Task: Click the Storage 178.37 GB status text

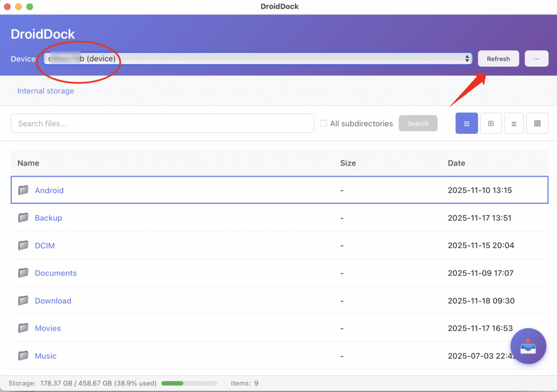Action: point(83,383)
